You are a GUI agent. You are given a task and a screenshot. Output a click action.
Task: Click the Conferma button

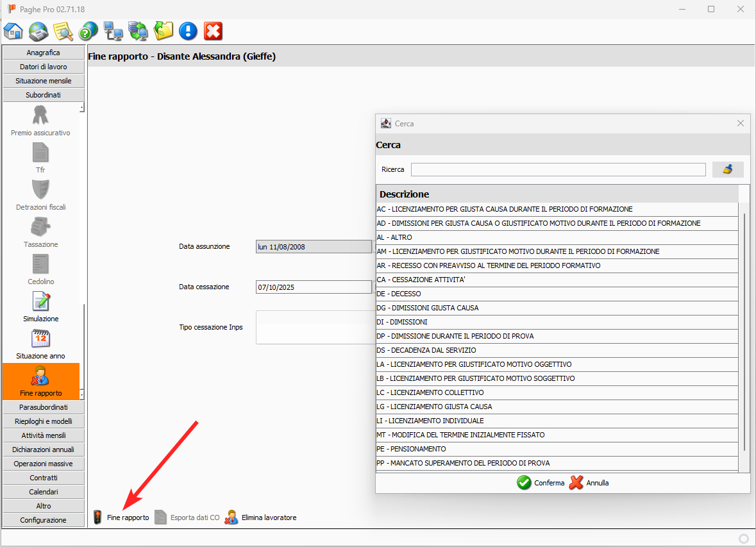[x=541, y=483]
